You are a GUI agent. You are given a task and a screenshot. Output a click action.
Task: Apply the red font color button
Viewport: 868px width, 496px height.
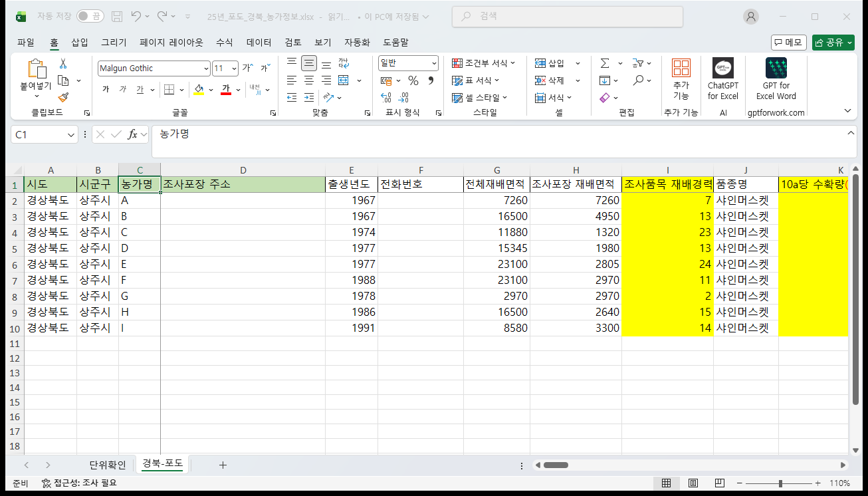pos(226,90)
